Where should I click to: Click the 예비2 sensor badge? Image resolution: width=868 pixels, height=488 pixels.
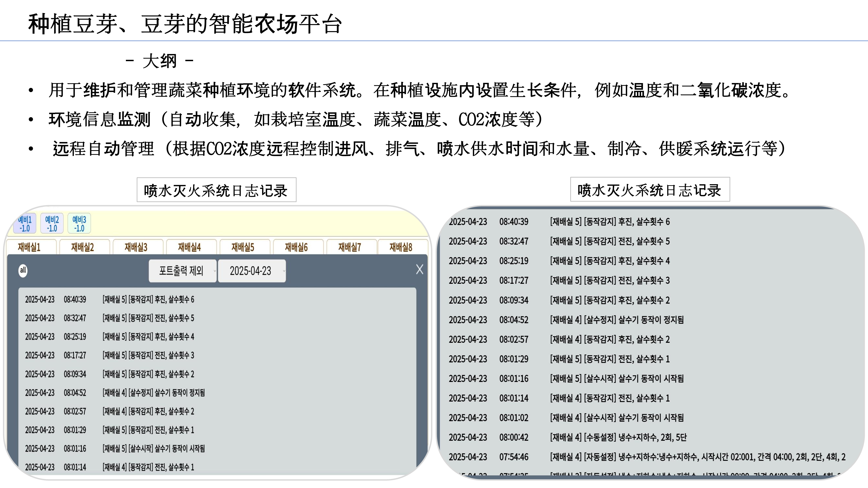(52, 224)
